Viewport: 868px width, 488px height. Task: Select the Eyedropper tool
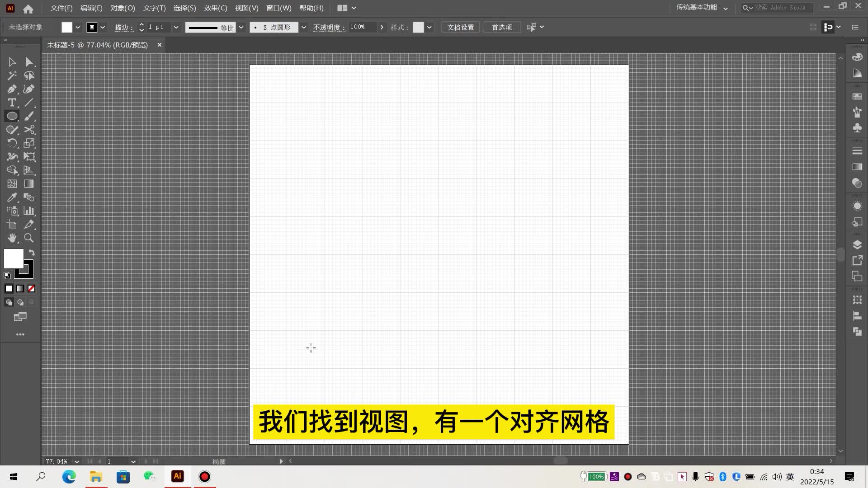[x=12, y=197]
